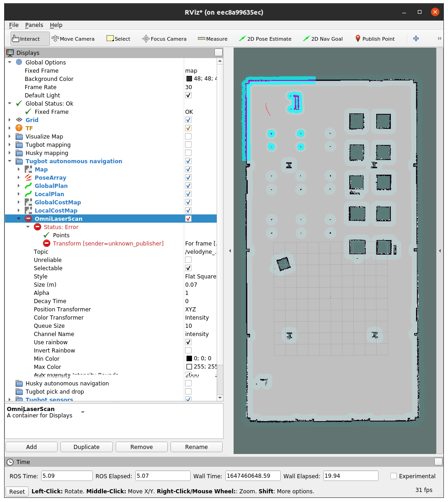Pick the Measure tool
Viewport: 448px width, 502px height.
[213, 39]
